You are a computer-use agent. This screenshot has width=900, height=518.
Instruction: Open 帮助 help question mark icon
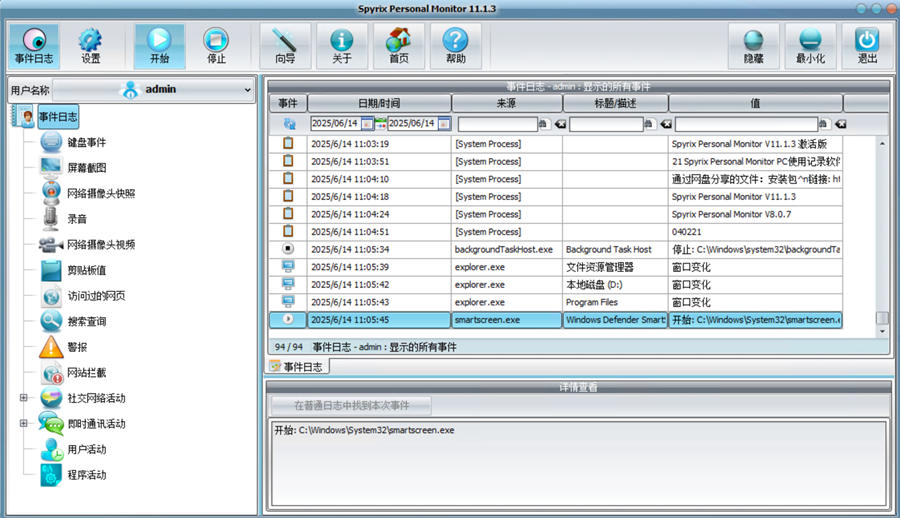[x=455, y=46]
